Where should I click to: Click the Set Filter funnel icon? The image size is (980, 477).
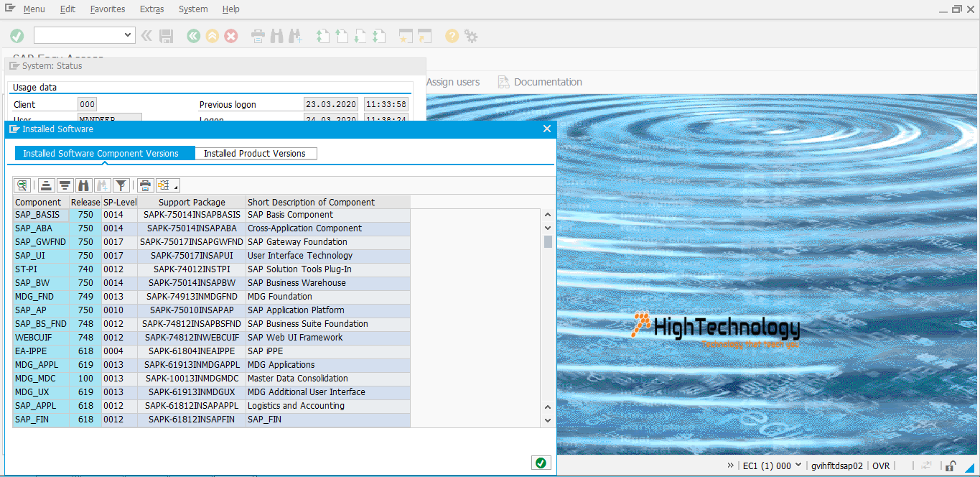pos(121,185)
